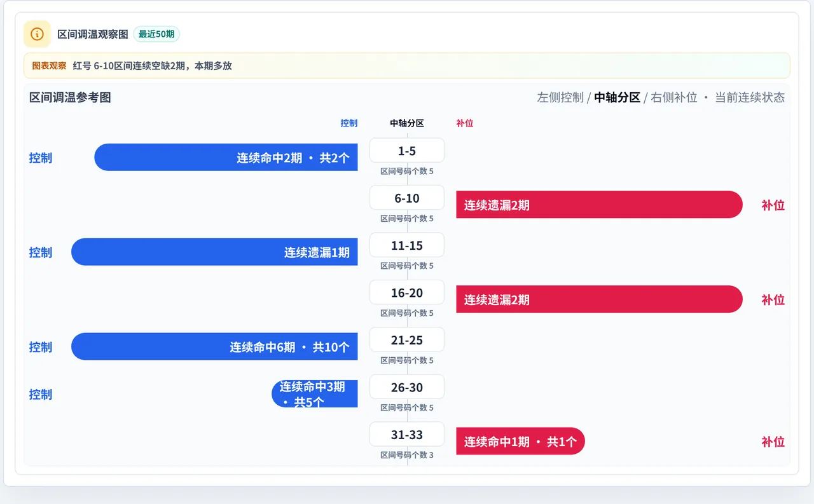Click the 控制 label on the 11-15 row
Screen dimensions: 814x504
41,252
